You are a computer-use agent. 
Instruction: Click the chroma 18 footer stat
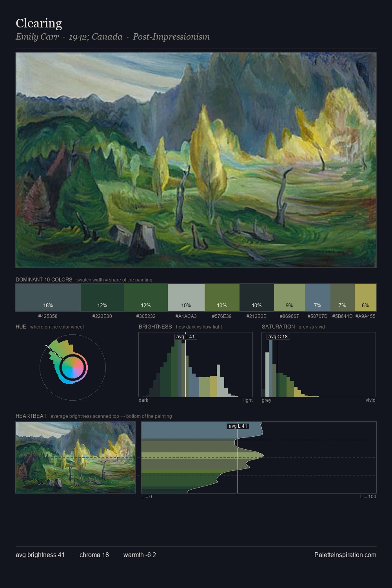point(94,555)
